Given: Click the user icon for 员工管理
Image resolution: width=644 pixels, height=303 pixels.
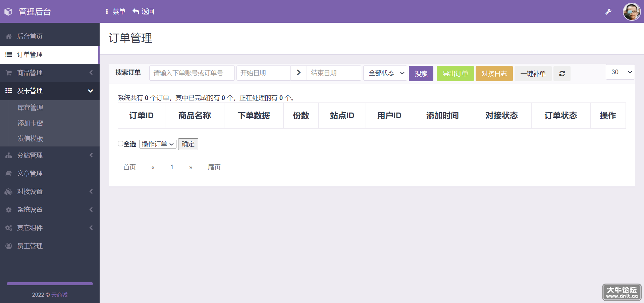Looking at the screenshot, I should [x=9, y=246].
